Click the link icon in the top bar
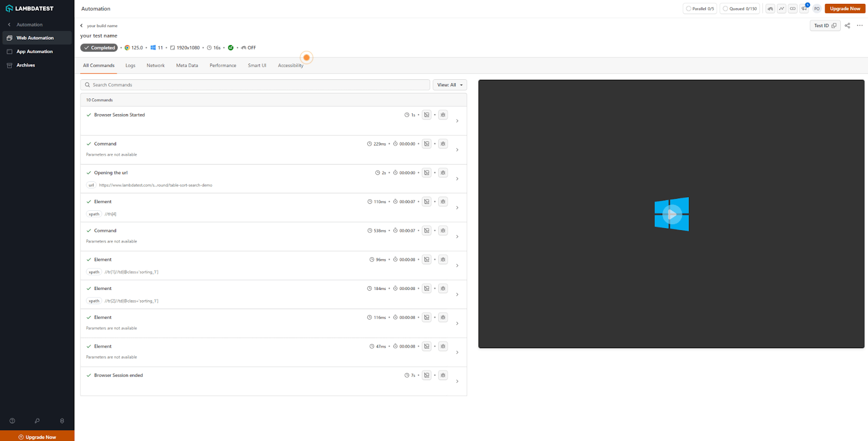This screenshot has width=868, height=441. click(x=793, y=9)
